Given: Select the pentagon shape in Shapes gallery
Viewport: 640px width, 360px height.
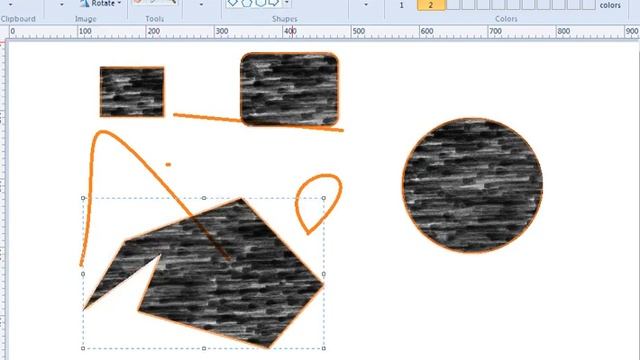Looking at the screenshot, I should coord(247,2).
